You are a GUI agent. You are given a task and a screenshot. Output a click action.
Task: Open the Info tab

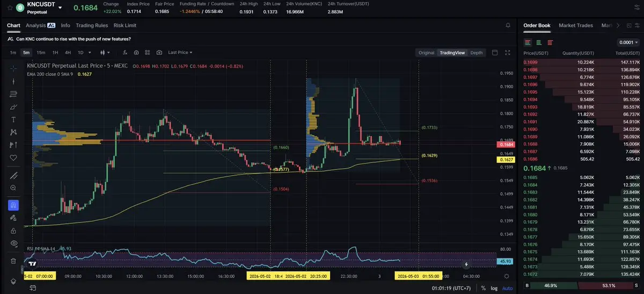[x=65, y=25]
